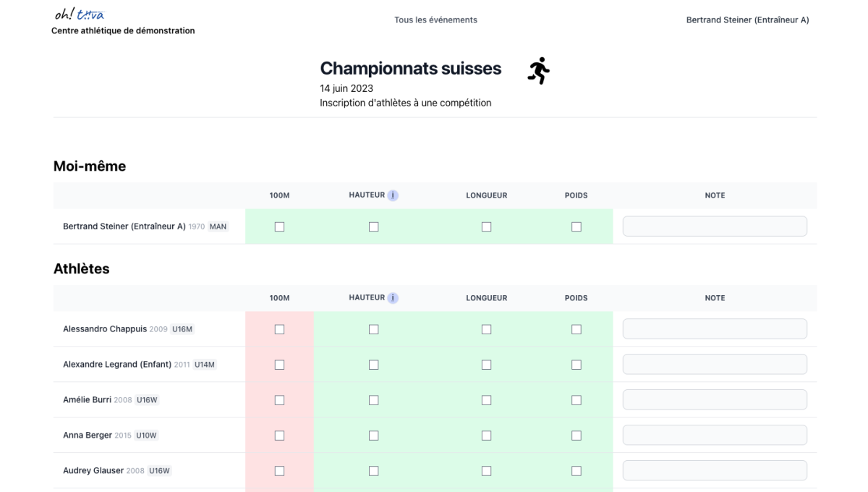The width and height of the screenshot is (868, 492).
Task: Check Hauteur for Audrey Glauser
Action: click(x=374, y=472)
